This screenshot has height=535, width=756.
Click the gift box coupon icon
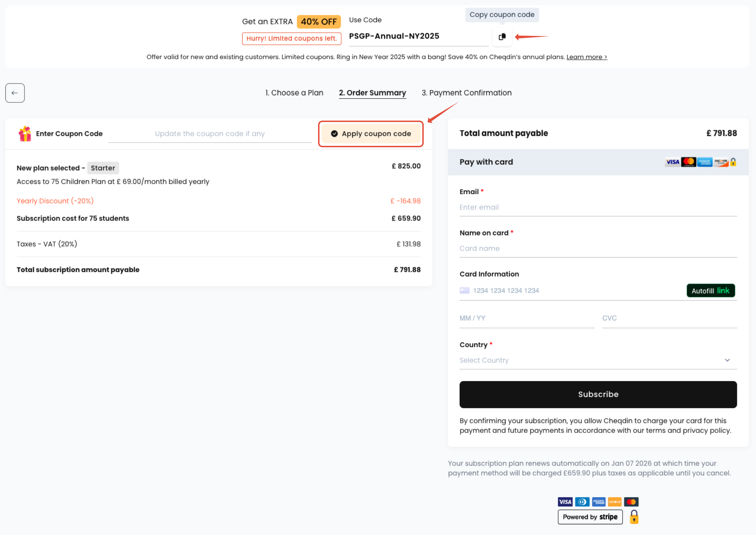click(25, 134)
